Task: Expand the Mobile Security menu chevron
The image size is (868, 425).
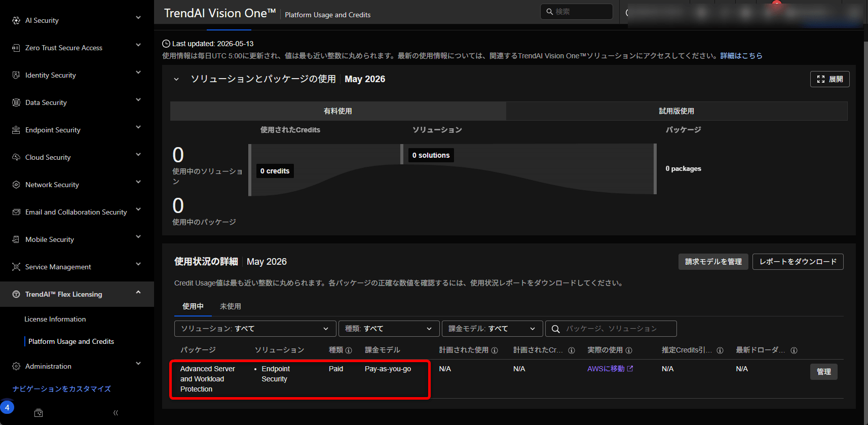Action: 138,237
